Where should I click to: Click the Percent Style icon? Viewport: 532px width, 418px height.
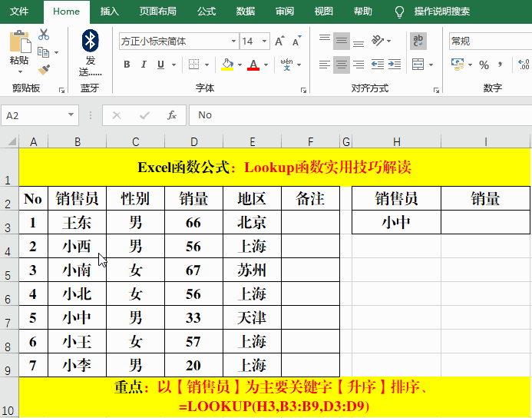(484, 65)
